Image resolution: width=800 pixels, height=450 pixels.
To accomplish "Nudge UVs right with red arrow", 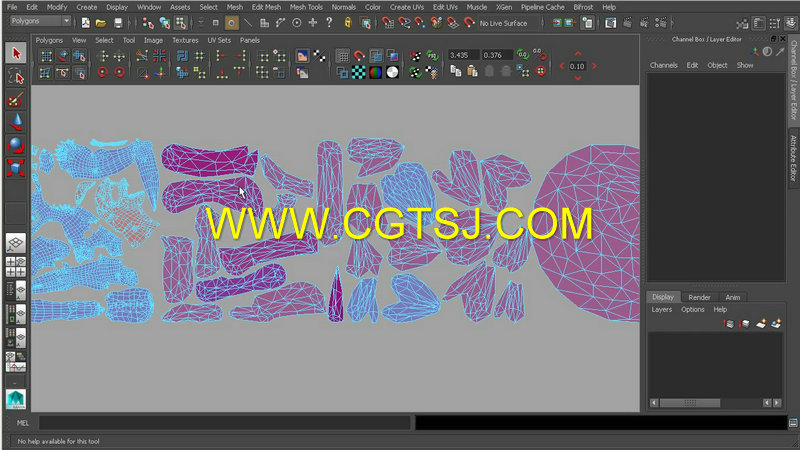I will pos(594,66).
